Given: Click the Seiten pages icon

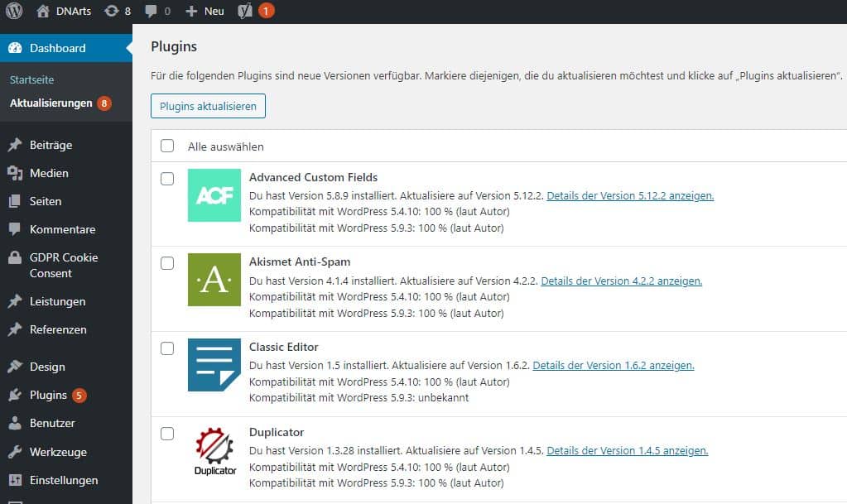Looking at the screenshot, I should pos(15,201).
